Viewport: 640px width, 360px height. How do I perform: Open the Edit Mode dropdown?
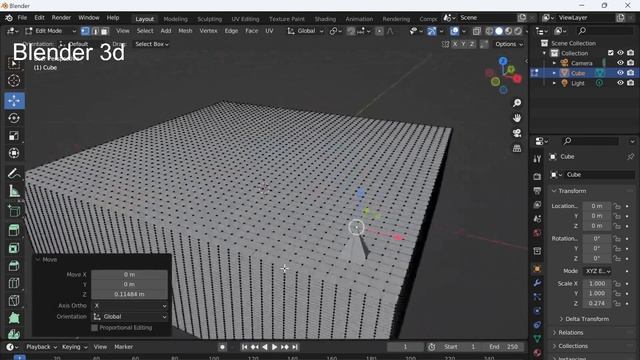click(x=51, y=31)
